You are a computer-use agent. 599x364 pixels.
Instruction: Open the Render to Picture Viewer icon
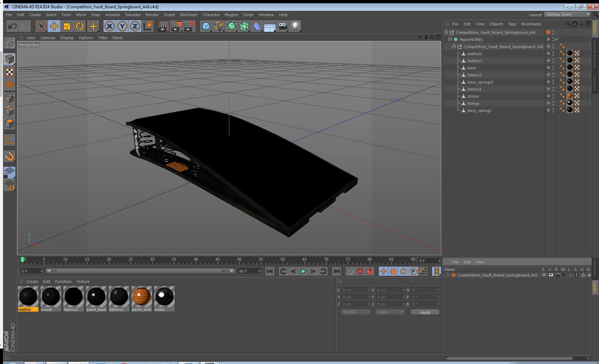pos(176,26)
